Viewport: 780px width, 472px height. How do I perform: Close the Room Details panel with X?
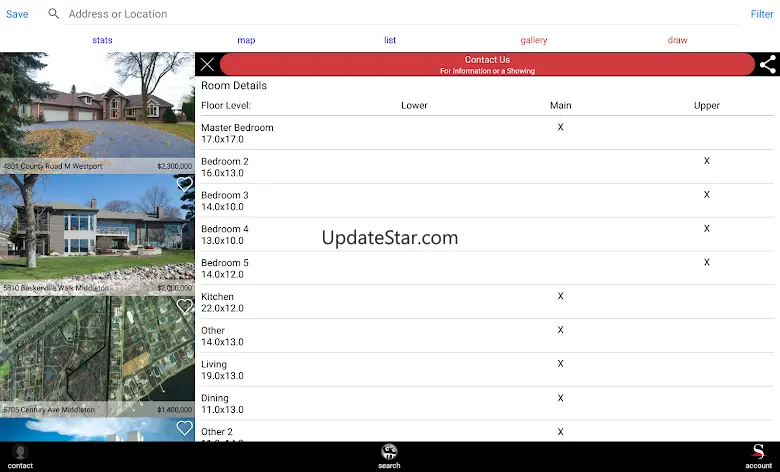pyautogui.click(x=207, y=64)
